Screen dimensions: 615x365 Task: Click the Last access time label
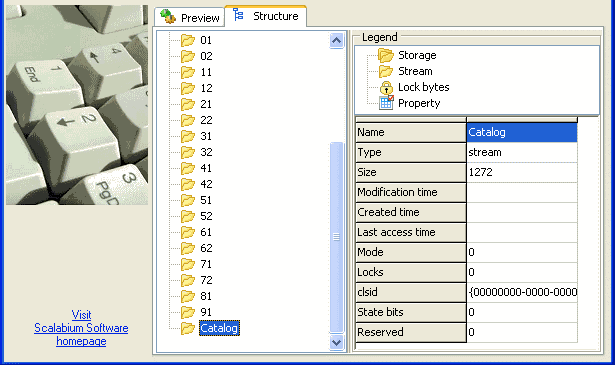(411, 232)
